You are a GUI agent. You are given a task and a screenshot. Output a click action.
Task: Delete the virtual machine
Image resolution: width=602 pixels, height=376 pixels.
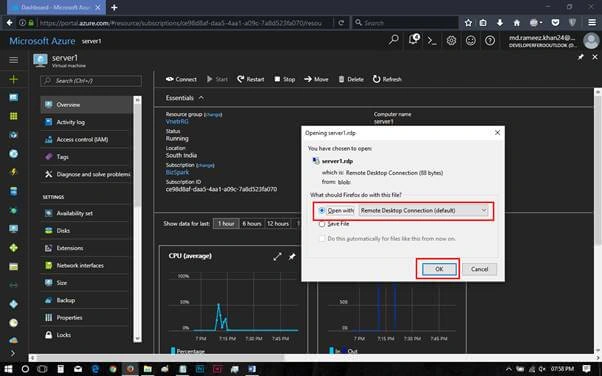click(x=351, y=79)
